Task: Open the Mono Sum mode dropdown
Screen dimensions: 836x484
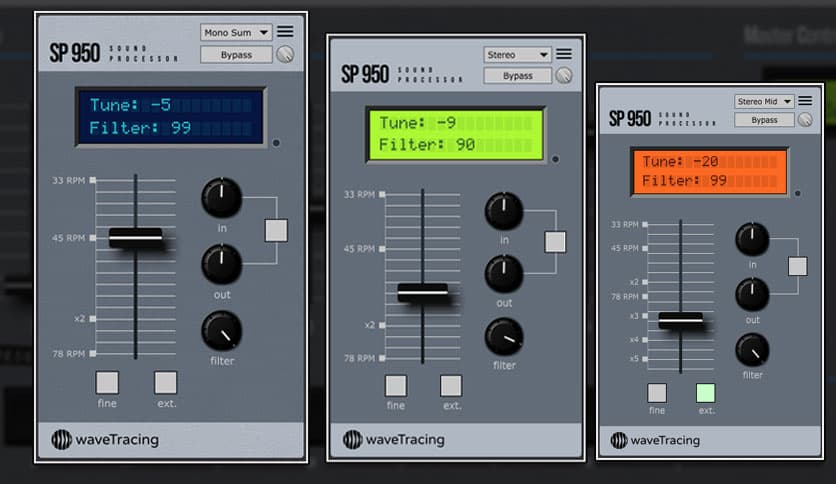Action: point(236,33)
